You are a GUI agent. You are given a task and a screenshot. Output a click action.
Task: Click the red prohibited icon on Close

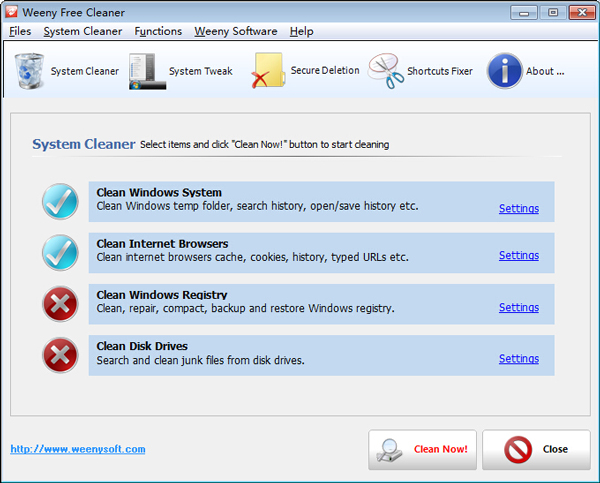pyautogui.click(x=518, y=449)
